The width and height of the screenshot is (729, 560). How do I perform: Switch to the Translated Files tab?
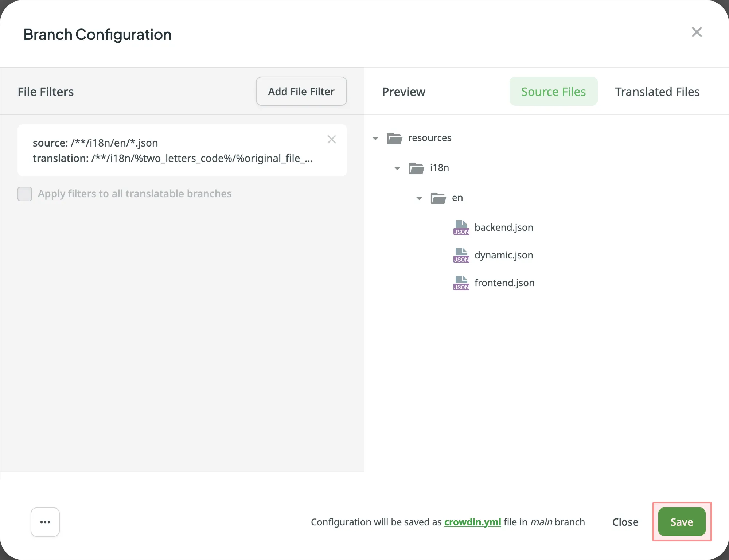click(657, 92)
